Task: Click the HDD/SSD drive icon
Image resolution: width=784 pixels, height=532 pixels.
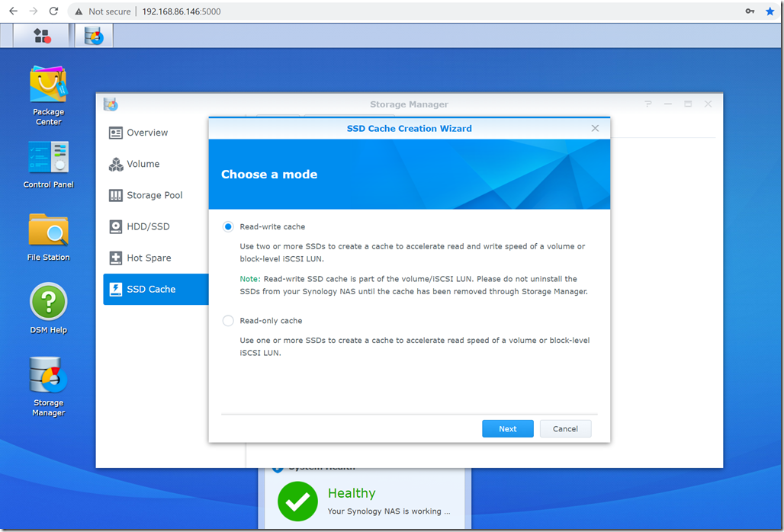Action: [x=115, y=227]
